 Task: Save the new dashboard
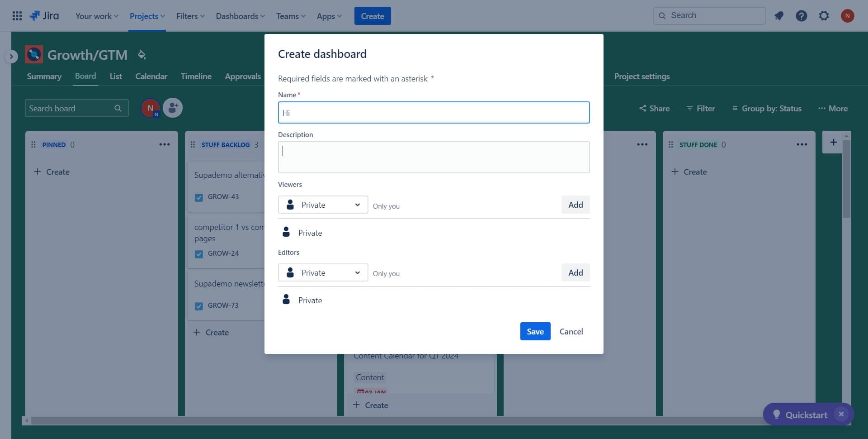click(535, 331)
